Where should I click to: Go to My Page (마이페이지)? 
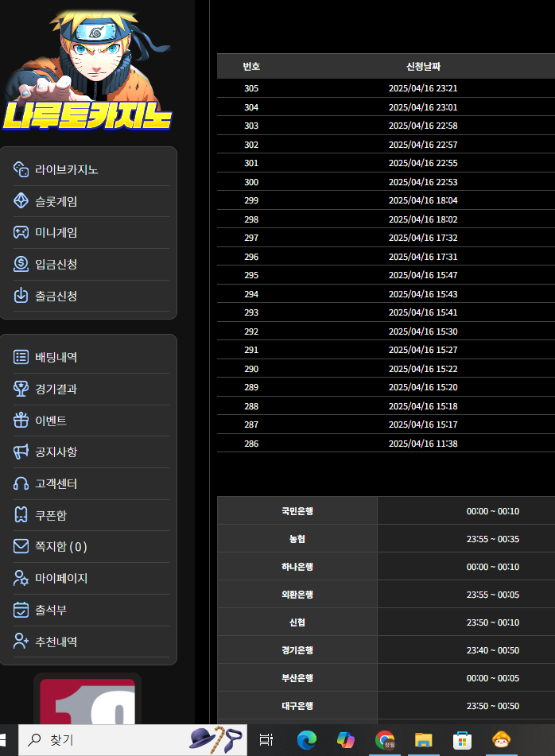tap(60, 578)
